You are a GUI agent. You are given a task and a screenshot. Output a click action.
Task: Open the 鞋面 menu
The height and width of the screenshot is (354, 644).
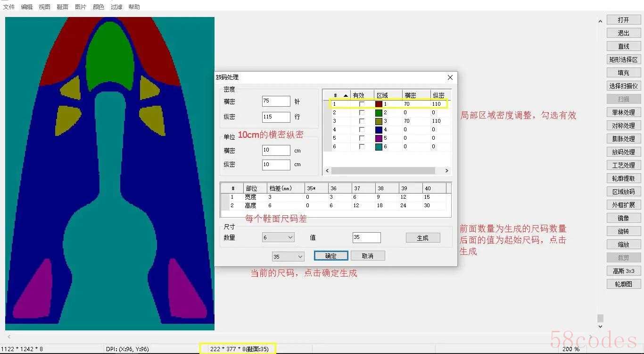pyautogui.click(x=62, y=7)
